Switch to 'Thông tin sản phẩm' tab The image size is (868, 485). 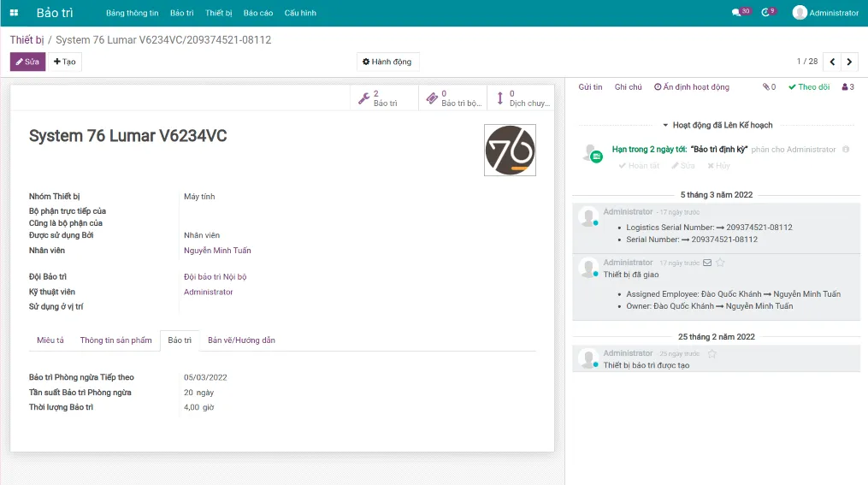tap(115, 340)
